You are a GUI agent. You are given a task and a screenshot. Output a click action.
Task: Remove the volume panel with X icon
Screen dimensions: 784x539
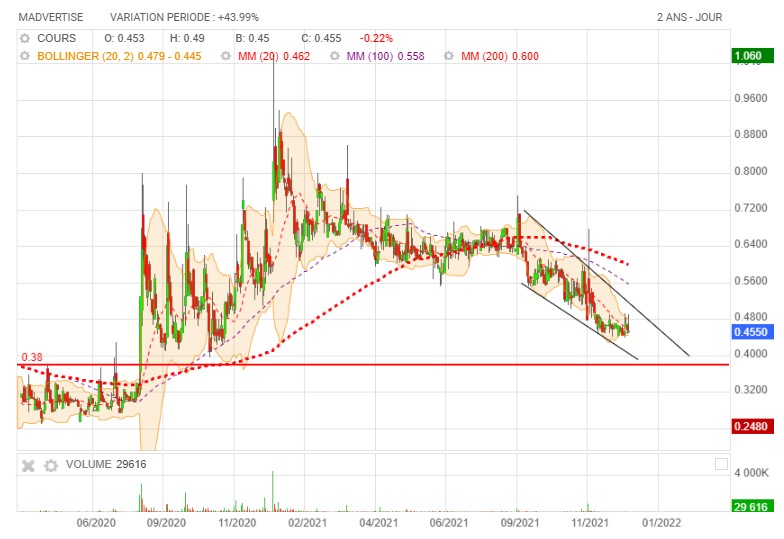click(28, 466)
